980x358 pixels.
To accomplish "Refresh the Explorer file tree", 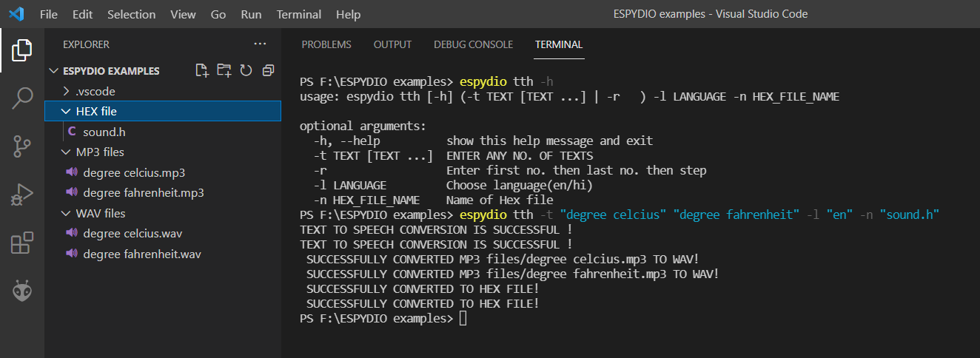I will 246,71.
